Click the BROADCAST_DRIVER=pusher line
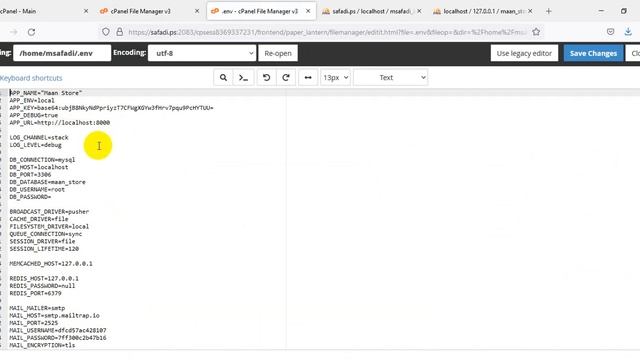Viewport: 640px width, 360px height. pos(49,211)
